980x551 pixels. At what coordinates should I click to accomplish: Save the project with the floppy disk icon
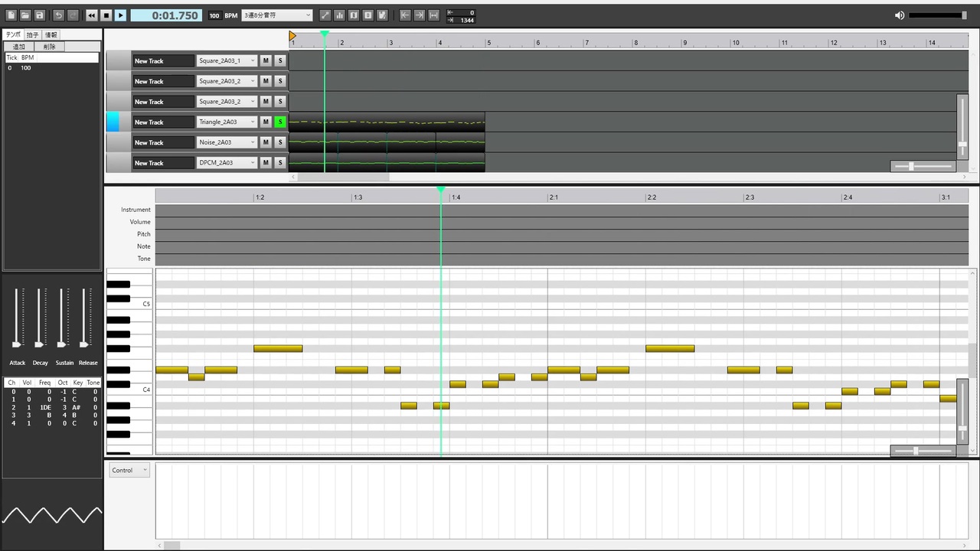pyautogui.click(x=39, y=15)
